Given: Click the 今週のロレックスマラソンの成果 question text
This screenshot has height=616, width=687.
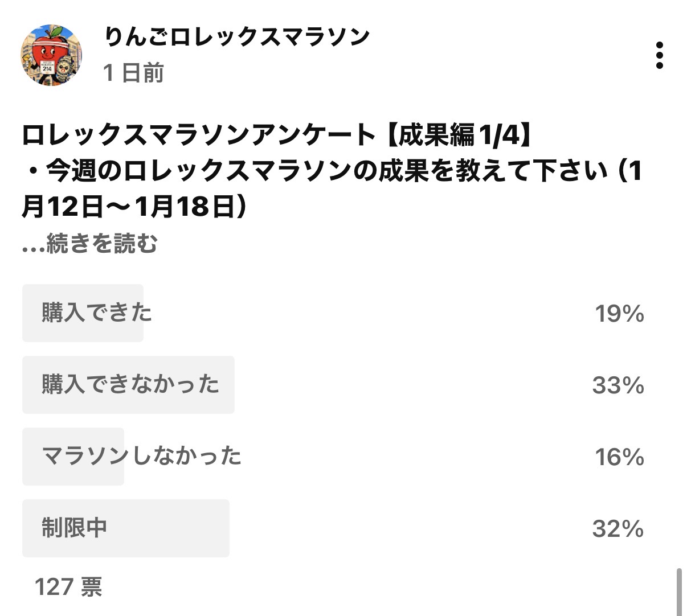Looking at the screenshot, I should pos(330,171).
